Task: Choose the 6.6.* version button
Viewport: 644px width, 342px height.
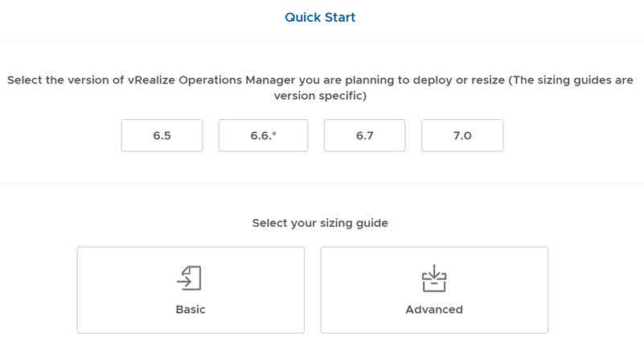Action: (x=263, y=136)
